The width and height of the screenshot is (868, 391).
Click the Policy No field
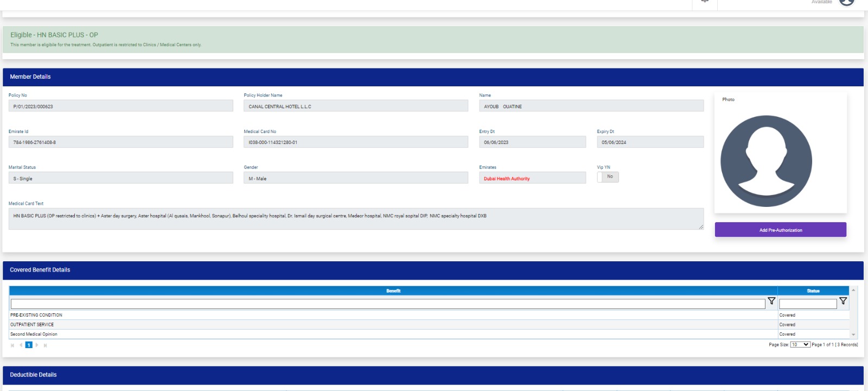coord(121,106)
